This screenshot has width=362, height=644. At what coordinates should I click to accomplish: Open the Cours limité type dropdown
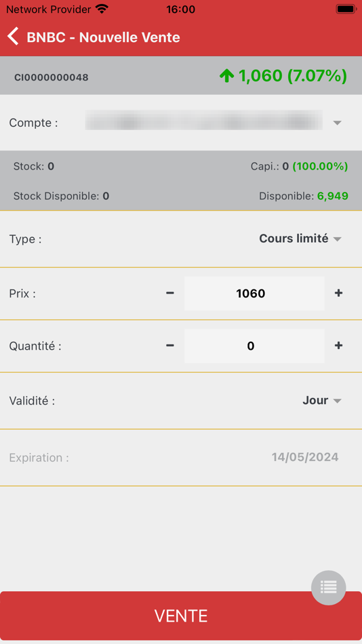[x=300, y=239]
